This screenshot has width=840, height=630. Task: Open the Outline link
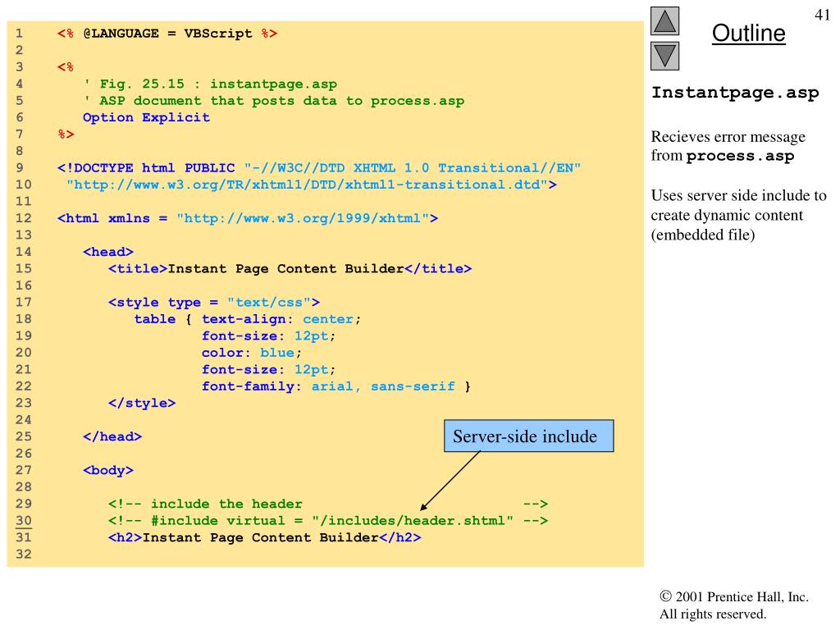click(748, 33)
